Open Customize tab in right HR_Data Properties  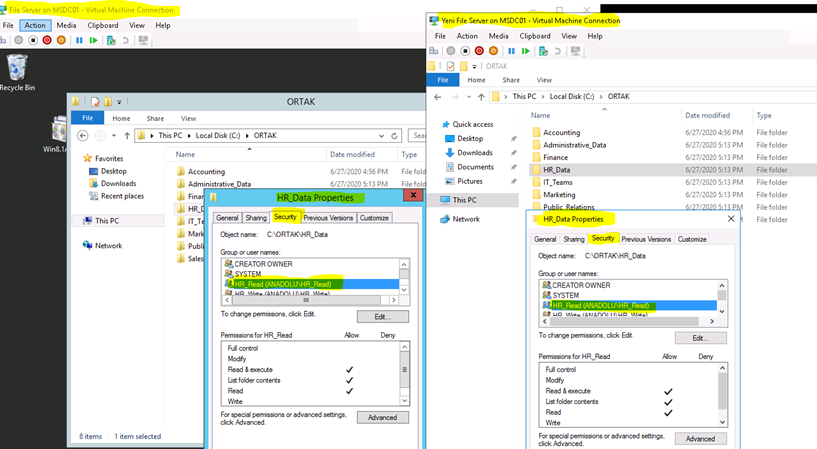pos(692,239)
